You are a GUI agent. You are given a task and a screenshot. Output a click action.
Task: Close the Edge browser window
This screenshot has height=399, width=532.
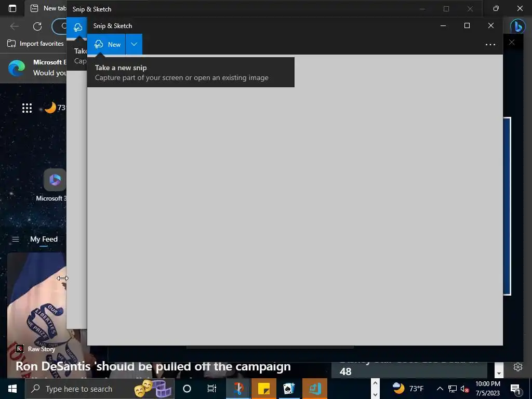[x=520, y=8]
